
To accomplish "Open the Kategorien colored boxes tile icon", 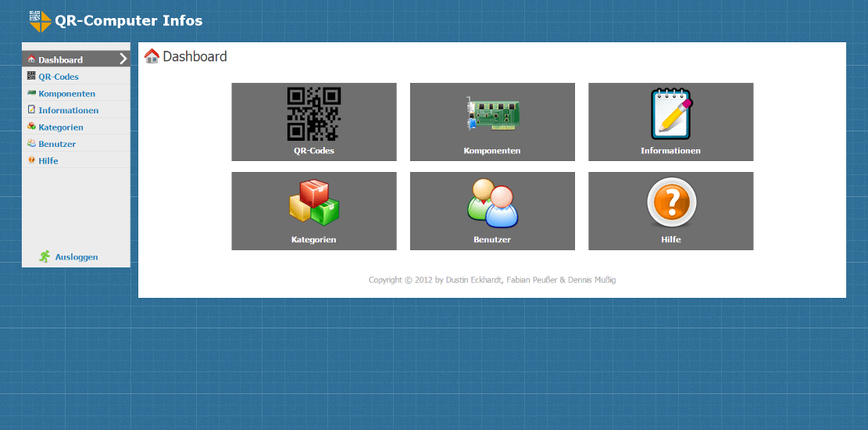I will point(314,202).
